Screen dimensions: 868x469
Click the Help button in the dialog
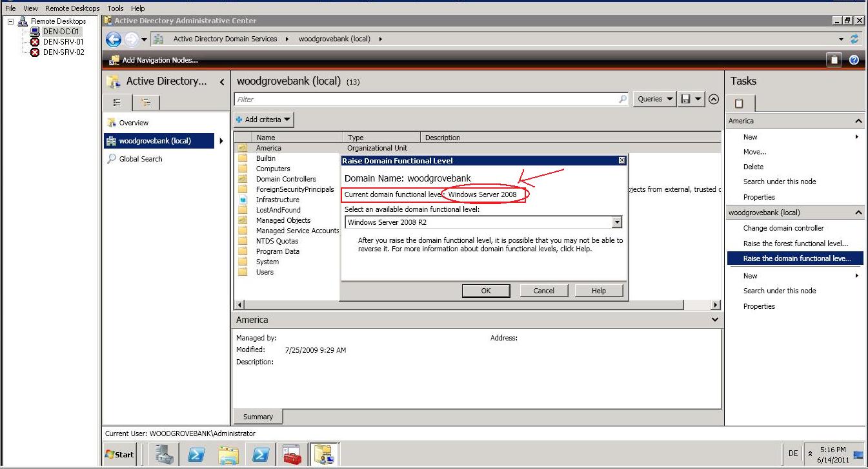[599, 291]
